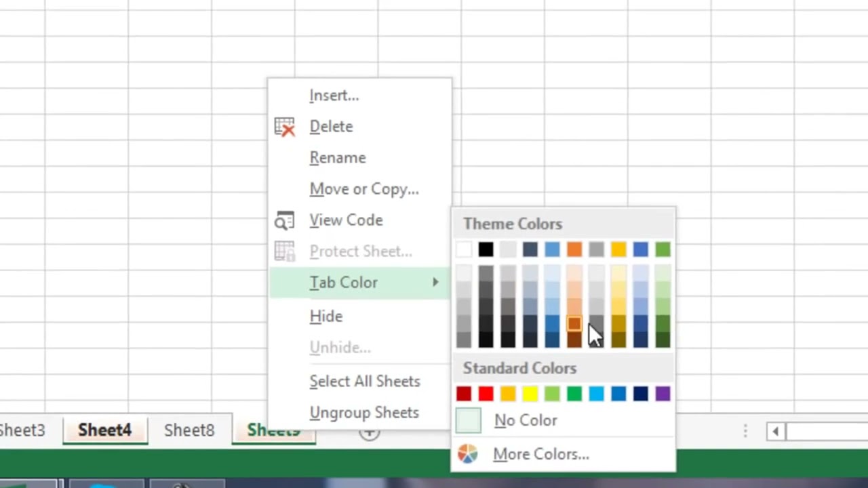Choose No Color for the tab

click(526, 421)
